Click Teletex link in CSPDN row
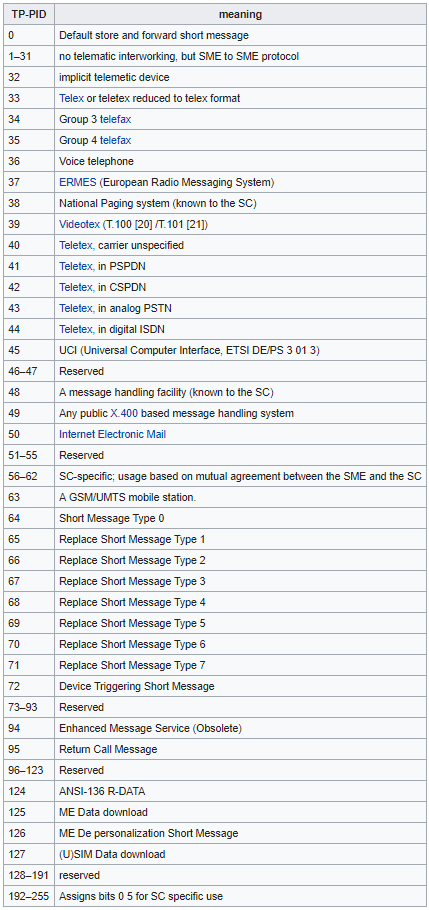This screenshot has height=910, width=429. (76, 287)
